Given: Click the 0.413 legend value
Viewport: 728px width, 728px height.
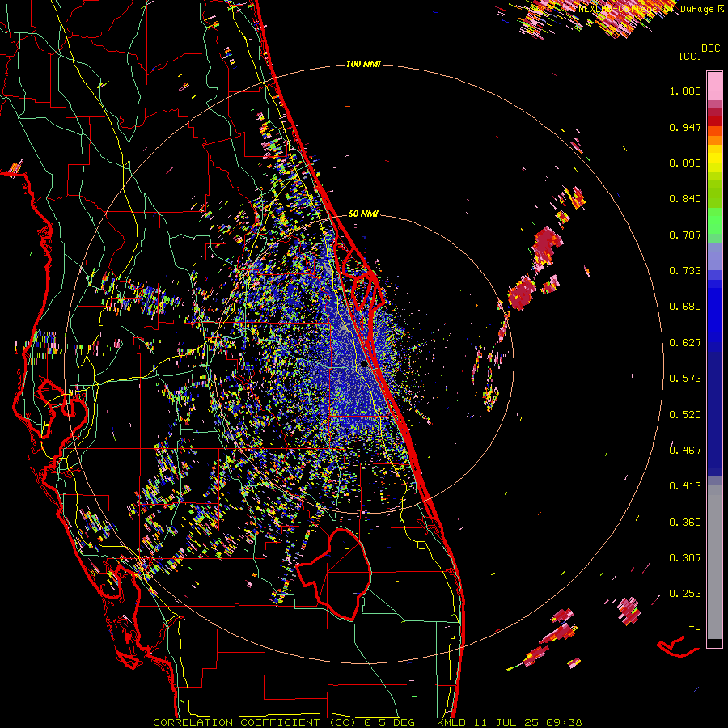Looking at the screenshot, I should (685, 486).
